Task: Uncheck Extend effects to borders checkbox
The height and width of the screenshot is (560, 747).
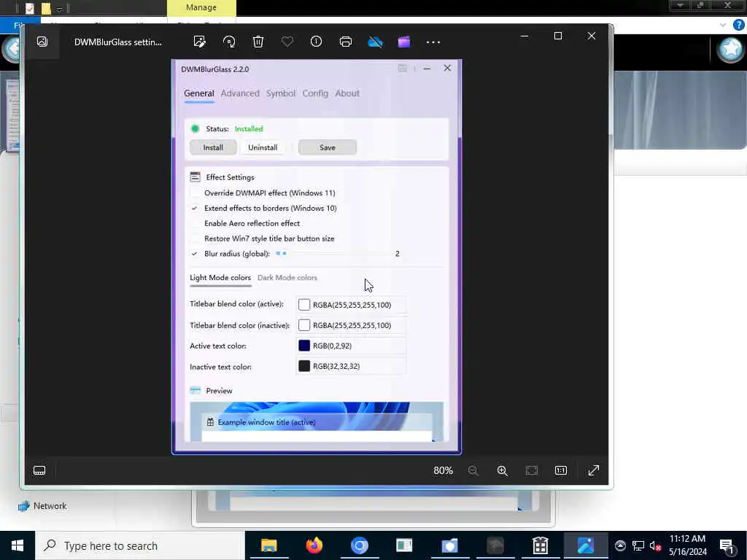Action: [x=194, y=208]
